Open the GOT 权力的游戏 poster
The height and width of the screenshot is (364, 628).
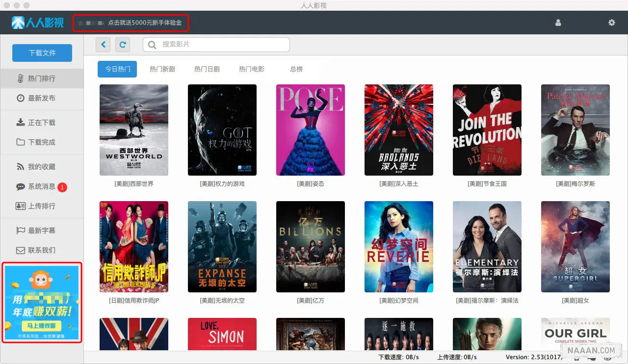tap(222, 130)
